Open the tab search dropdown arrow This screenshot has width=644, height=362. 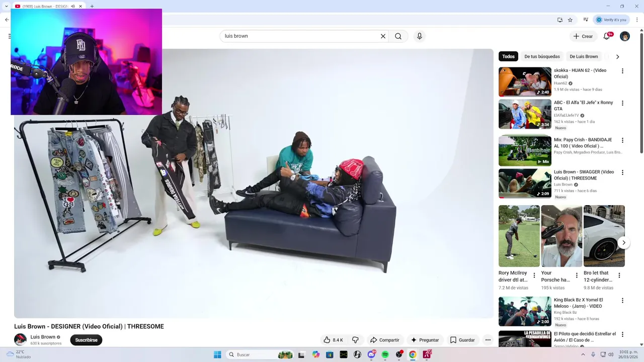coord(7,7)
